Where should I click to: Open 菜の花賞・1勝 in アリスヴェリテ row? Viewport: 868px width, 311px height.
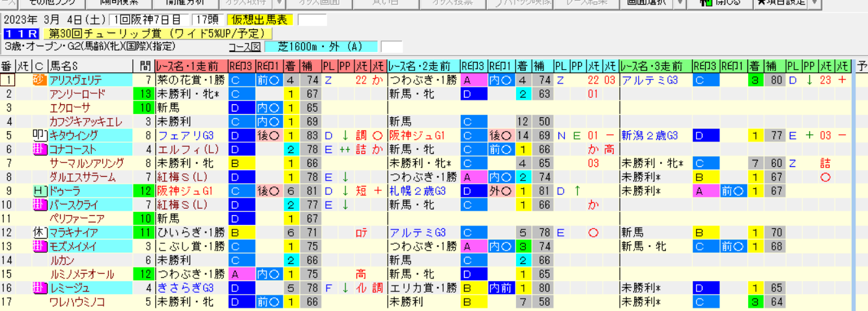click(190, 80)
